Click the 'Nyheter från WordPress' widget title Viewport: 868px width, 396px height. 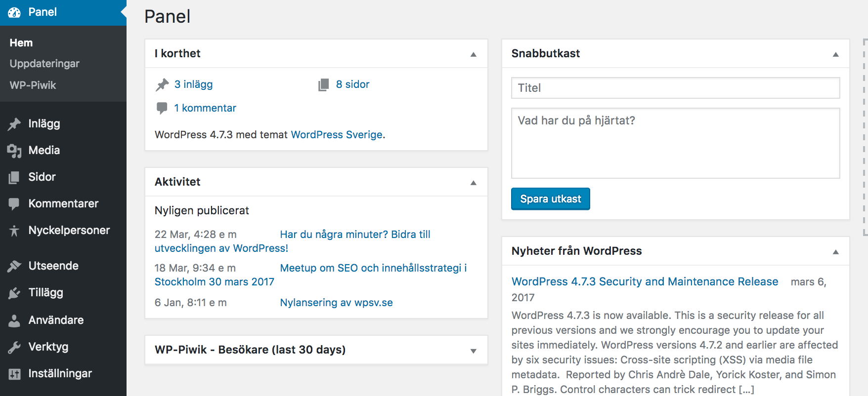(x=576, y=251)
